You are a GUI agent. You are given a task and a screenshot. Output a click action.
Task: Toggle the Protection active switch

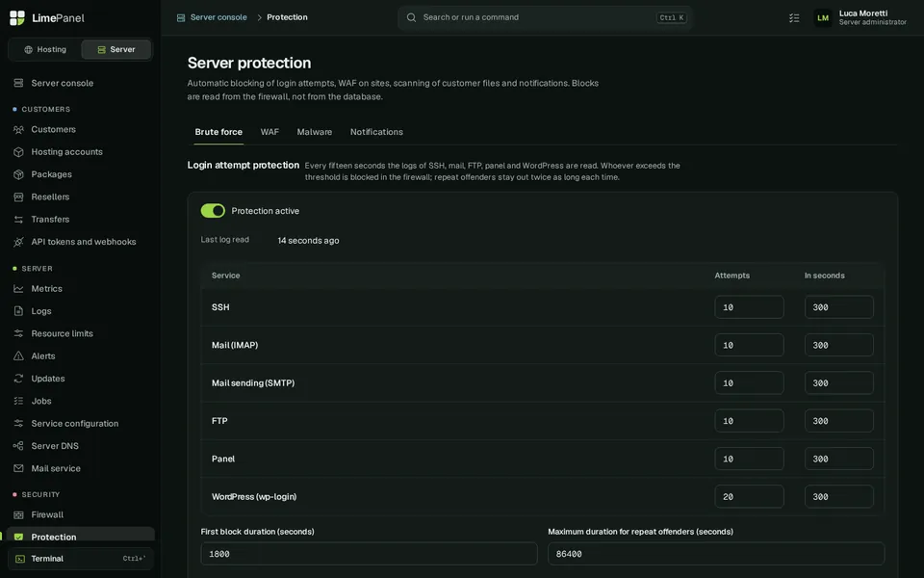(x=213, y=211)
